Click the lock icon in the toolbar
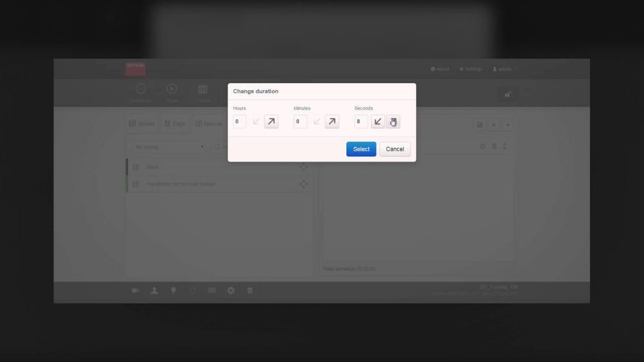 pyautogui.click(x=507, y=95)
